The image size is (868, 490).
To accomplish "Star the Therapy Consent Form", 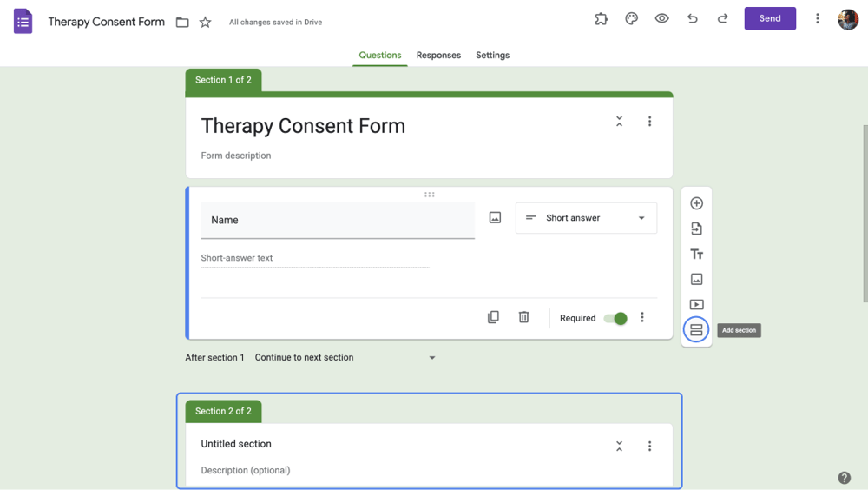I will click(x=205, y=23).
